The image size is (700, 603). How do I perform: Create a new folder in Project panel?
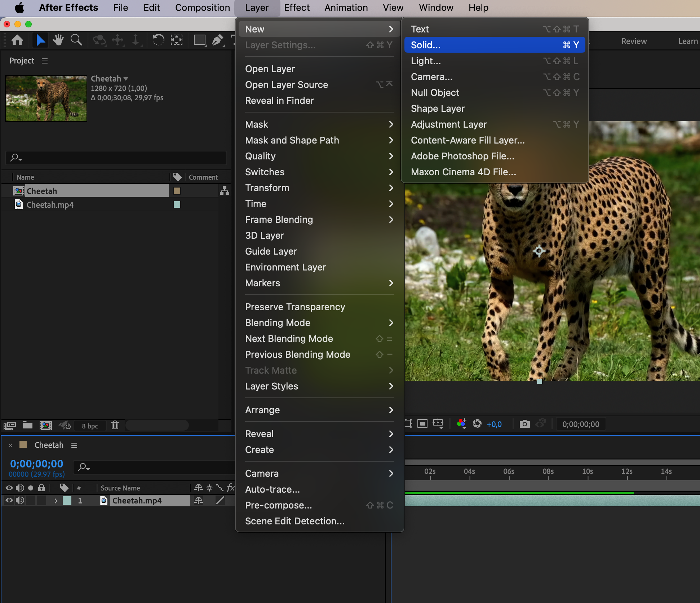(28, 425)
